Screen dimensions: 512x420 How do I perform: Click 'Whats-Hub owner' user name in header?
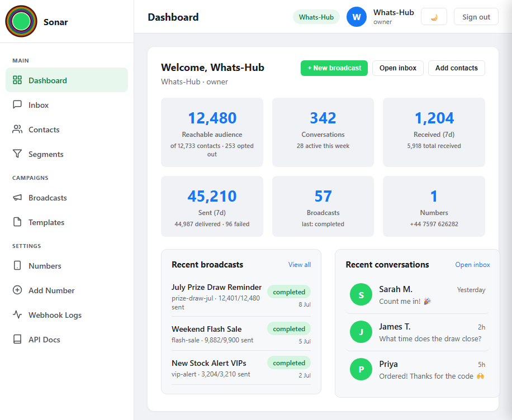(394, 17)
